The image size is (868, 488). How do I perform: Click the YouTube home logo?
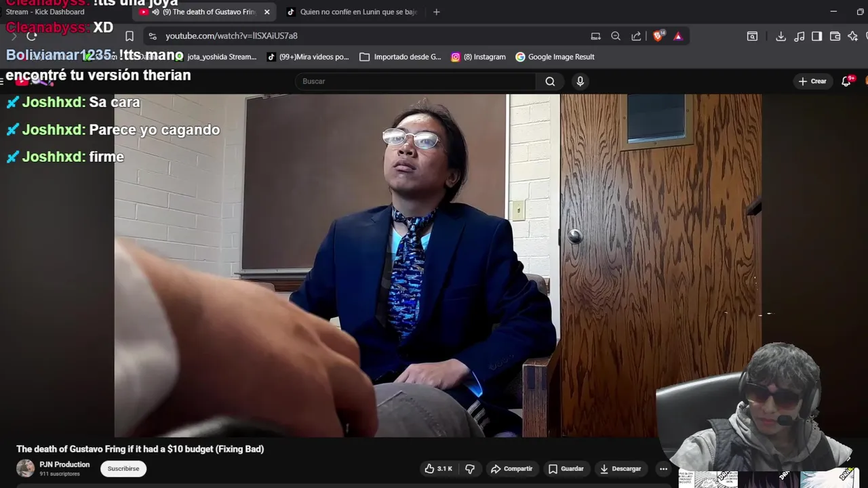(x=34, y=81)
